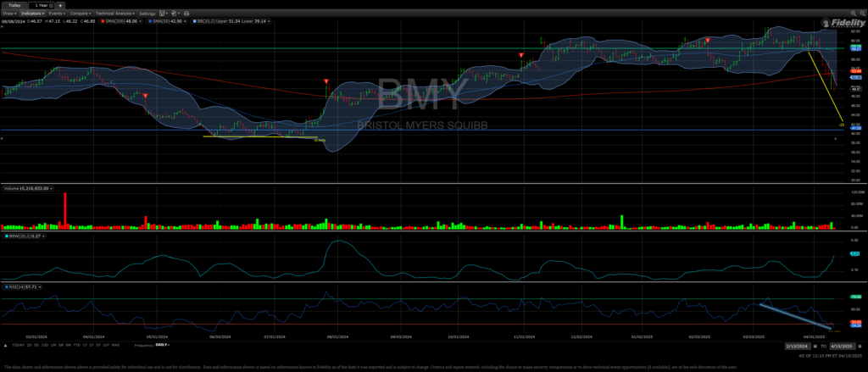Screen dimensions: 868x372
Task: Click the end date field 4/15/2025
Action: [843, 346]
